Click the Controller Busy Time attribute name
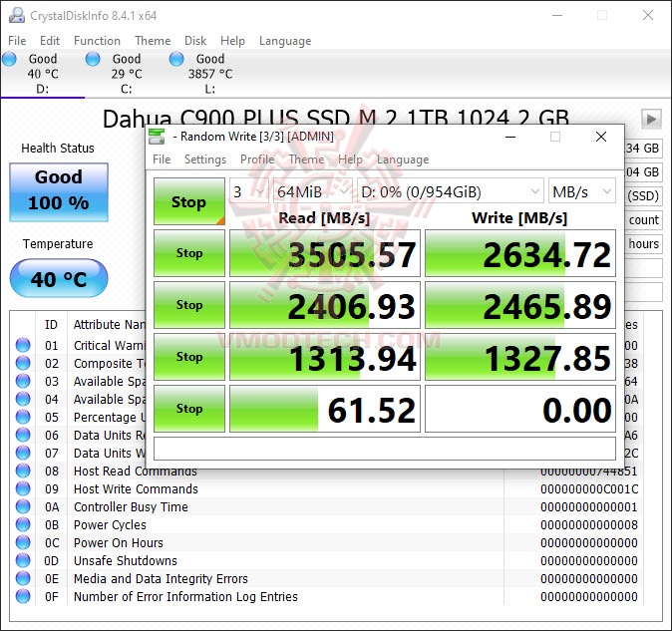 click(x=131, y=506)
